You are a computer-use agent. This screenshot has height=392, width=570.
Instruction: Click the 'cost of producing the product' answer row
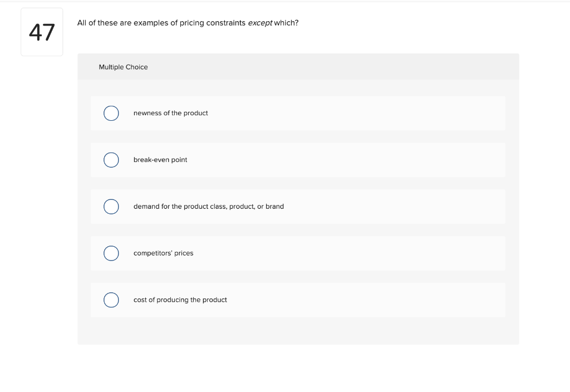tap(298, 300)
